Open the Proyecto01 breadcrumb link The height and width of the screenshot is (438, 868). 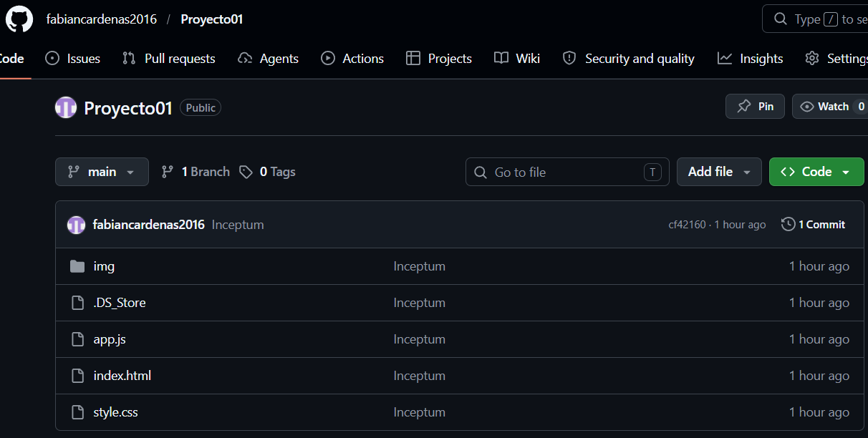tap(212, 19)
